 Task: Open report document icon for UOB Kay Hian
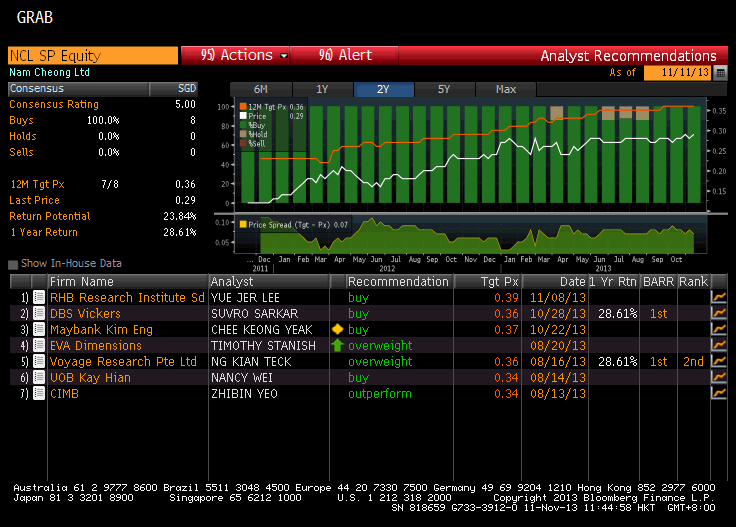[39, 377]
